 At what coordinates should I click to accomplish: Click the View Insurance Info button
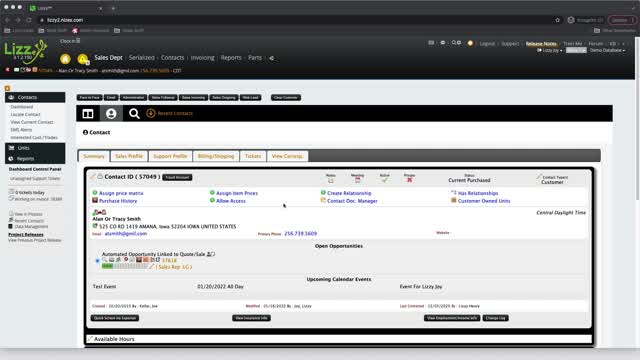[251, 318]
